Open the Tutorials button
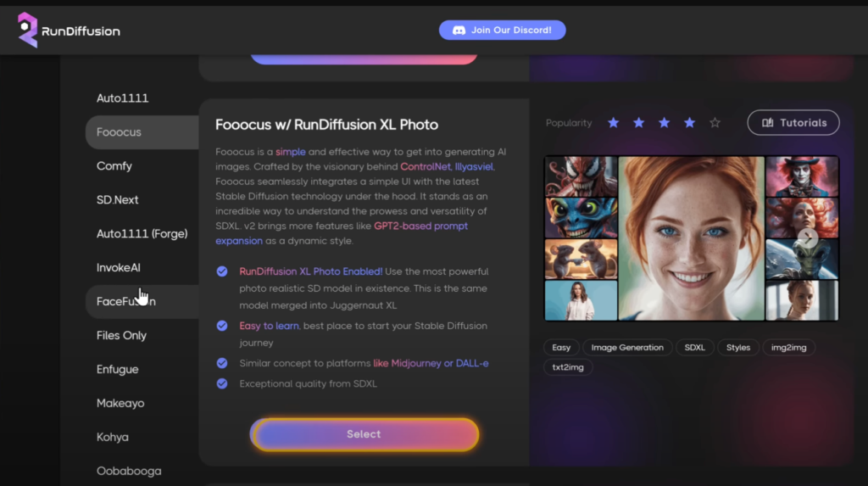This screenshot has width=868, height=486. 793,122
